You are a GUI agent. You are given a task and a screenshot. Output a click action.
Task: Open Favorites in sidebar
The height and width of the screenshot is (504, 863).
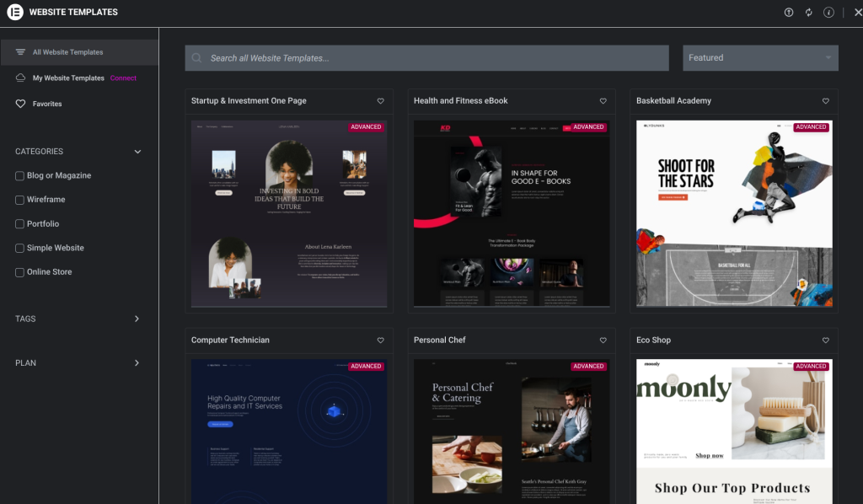pyautogui.click(x=47, y=104)
